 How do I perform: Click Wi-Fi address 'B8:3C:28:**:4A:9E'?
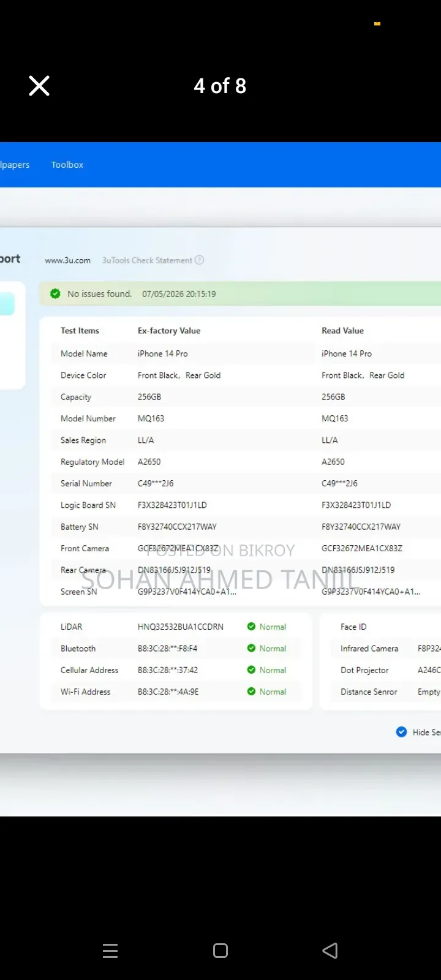[168, 692]
